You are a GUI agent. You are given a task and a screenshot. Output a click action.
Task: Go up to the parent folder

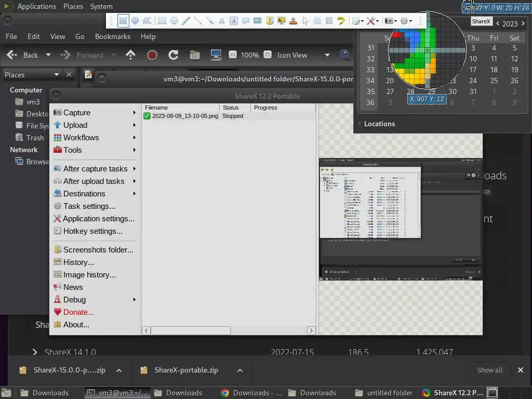[x=130, y=55]
